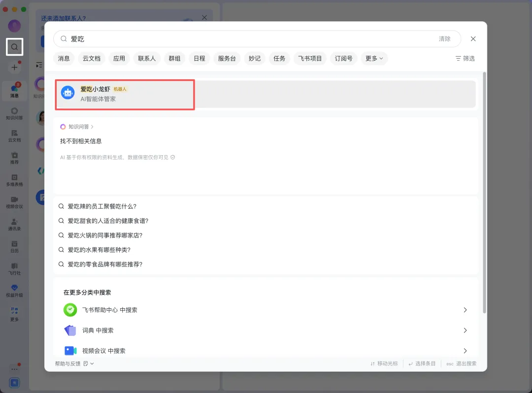
Task: Open 云文档 in the left sidebar
Action: pyautogui.click(x=15, y=136)
